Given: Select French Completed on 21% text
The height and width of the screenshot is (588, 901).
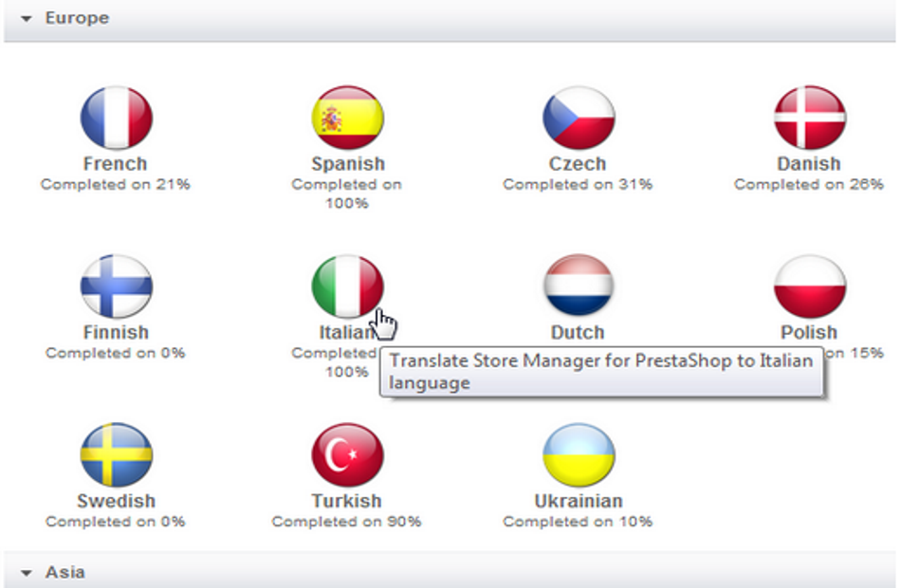Looking at the screenshot, I should tap(115, 185).
